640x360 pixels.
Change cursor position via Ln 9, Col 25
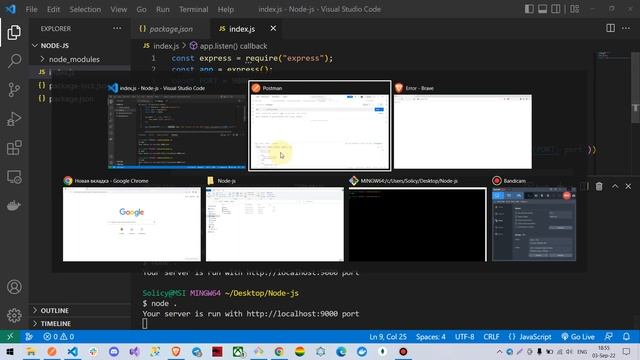(388, 337)
